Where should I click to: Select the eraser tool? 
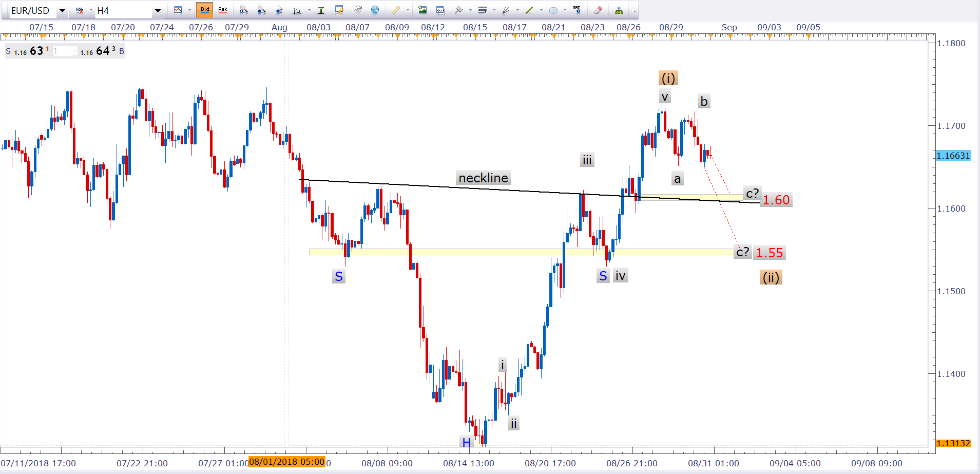click(x=598, y=10)
